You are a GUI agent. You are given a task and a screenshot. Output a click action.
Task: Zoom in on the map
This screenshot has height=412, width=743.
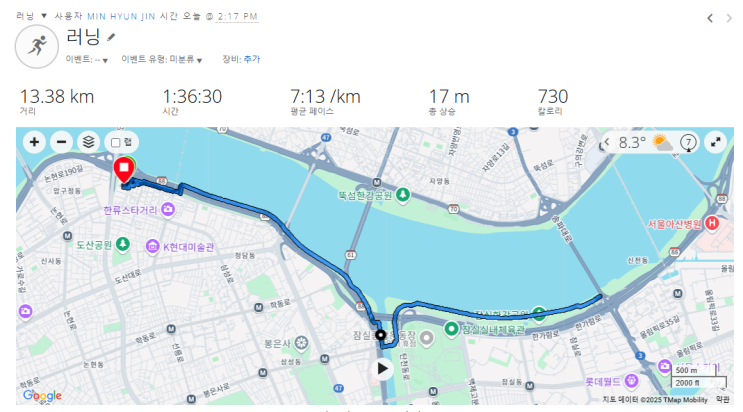[34, 142]
